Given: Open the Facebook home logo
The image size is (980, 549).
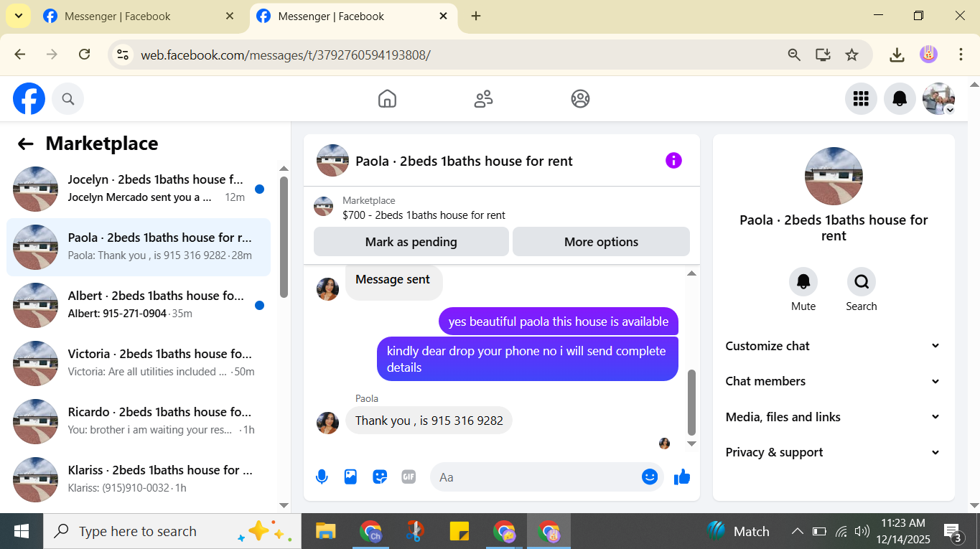Looking at the screenshot, I should tap(29, 99).
